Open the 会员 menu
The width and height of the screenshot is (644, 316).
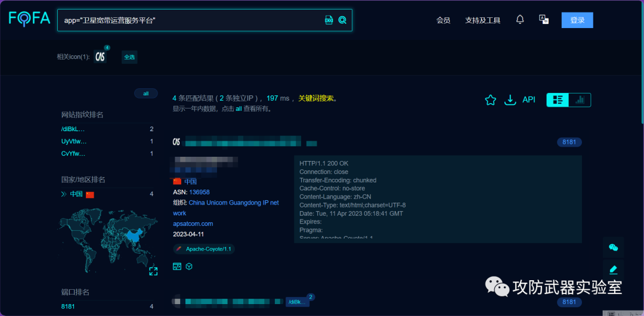pyautogui.click(x=443, y=20)
